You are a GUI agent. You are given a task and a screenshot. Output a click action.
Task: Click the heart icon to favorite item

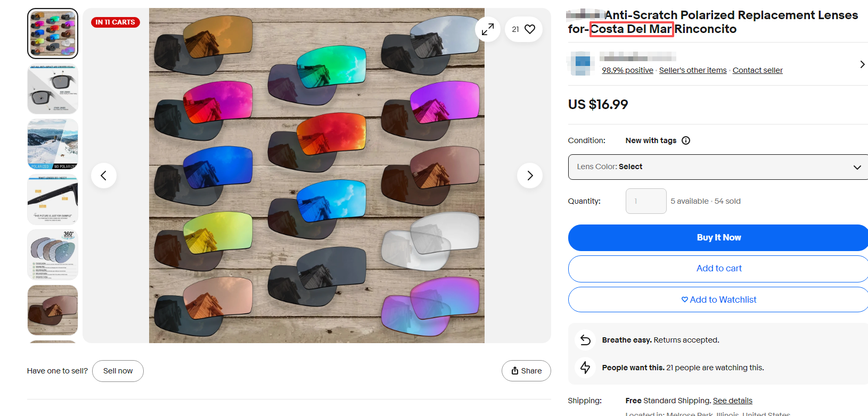tap(529, 29)
